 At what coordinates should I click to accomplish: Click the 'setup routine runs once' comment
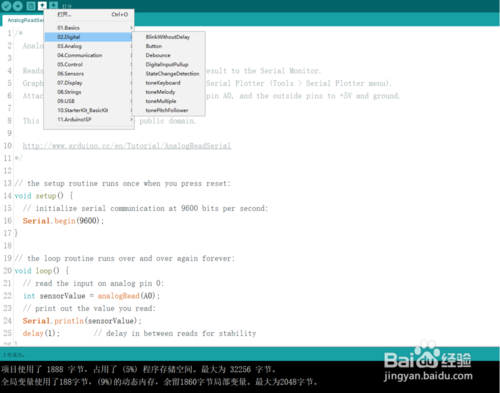(123, 183)
